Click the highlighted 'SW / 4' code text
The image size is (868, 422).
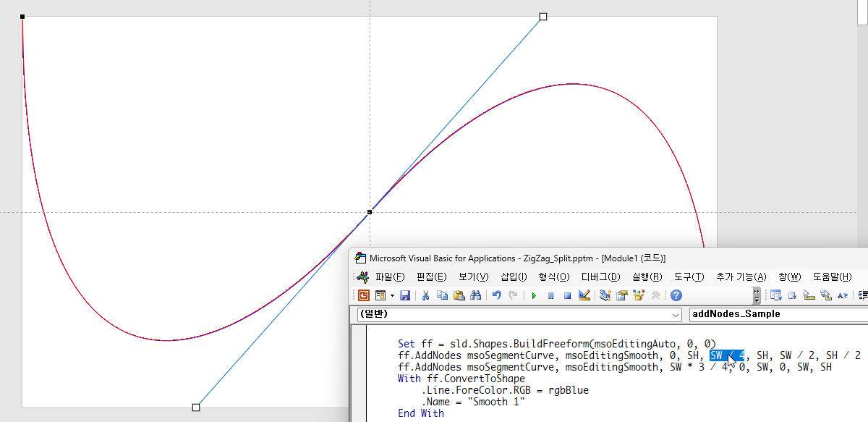727,355
